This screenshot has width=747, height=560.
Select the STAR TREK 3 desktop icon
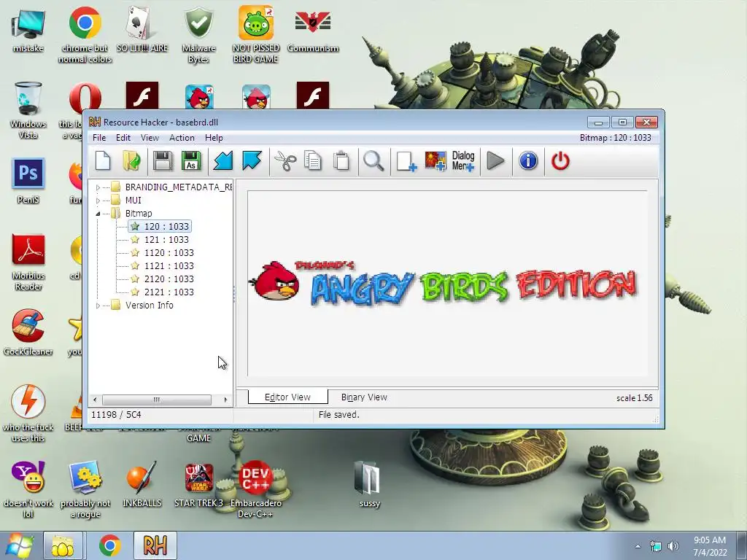point(198,484)
